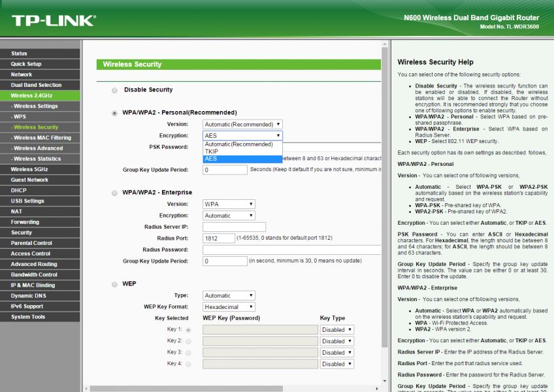Click the TP-LINK logo

click(x=53, y=20)
